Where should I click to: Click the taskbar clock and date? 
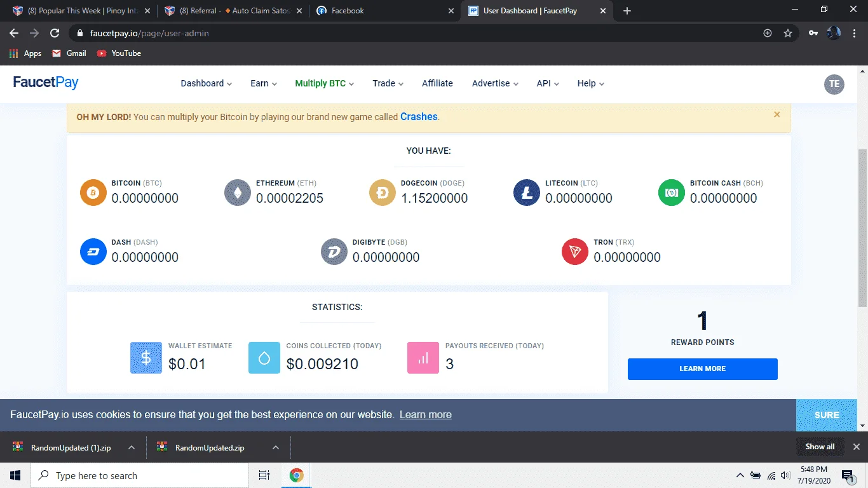[813, 475]
